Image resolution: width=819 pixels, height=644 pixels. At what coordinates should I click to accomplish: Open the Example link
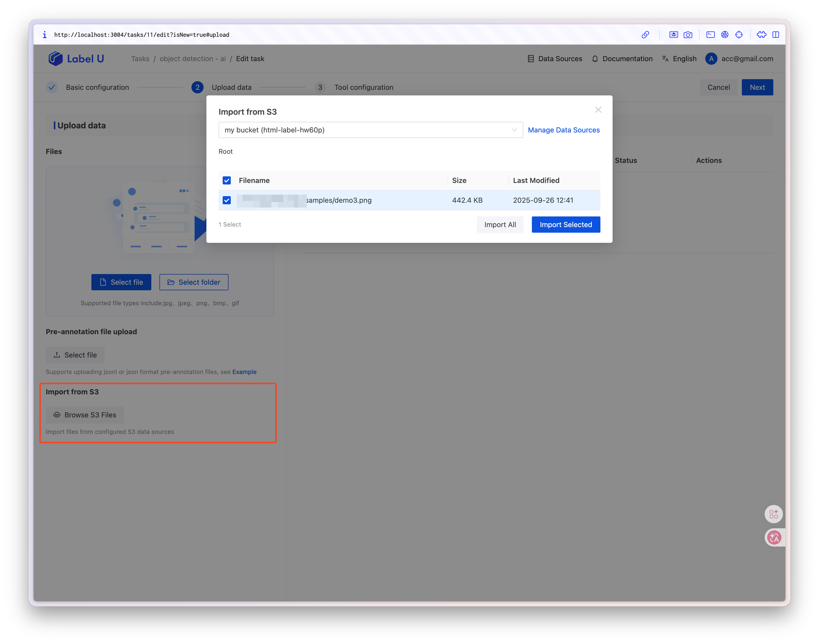(x=244, y=372)
